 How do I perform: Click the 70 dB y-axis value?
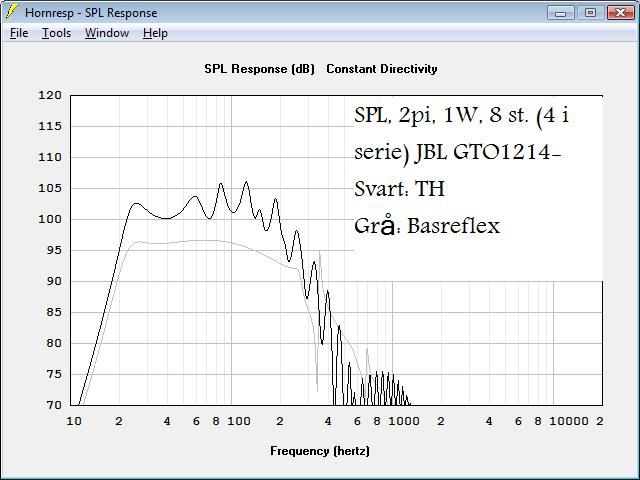[53, 405]
